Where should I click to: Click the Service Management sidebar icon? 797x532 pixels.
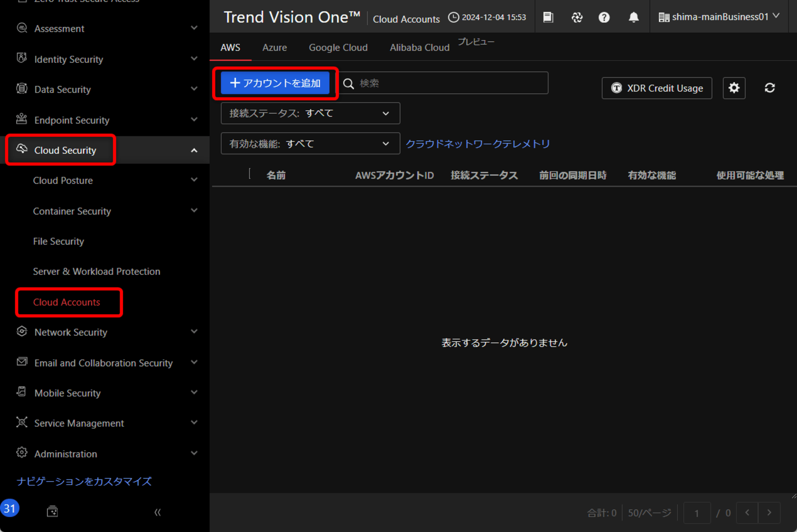coord(22,422)
